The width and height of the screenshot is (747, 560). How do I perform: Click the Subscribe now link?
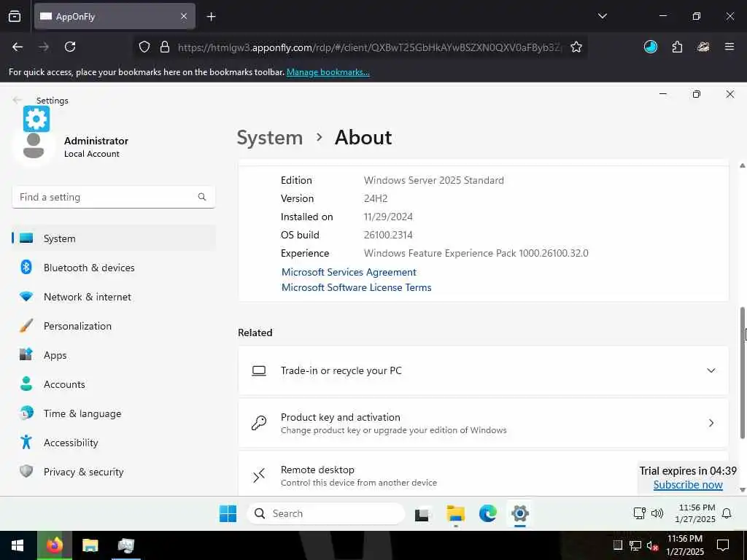(688, 485)
